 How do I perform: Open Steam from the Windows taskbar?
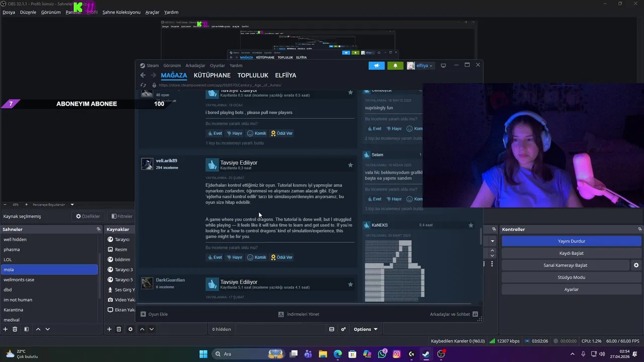[x=426, y=354]
